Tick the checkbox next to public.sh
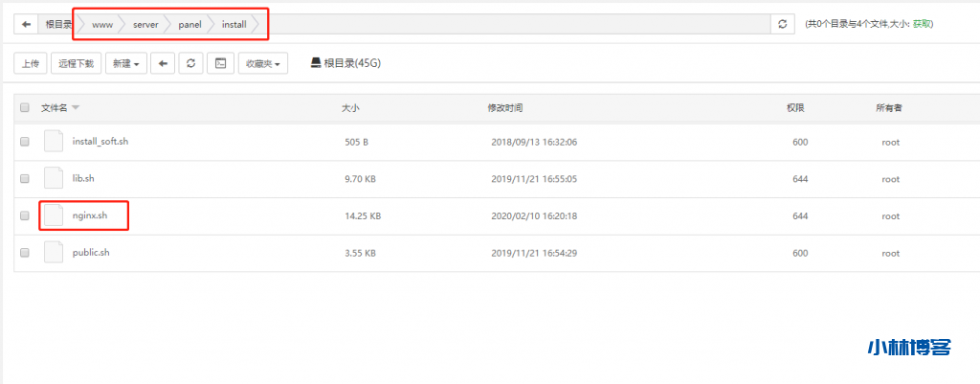 click(25, 254)
